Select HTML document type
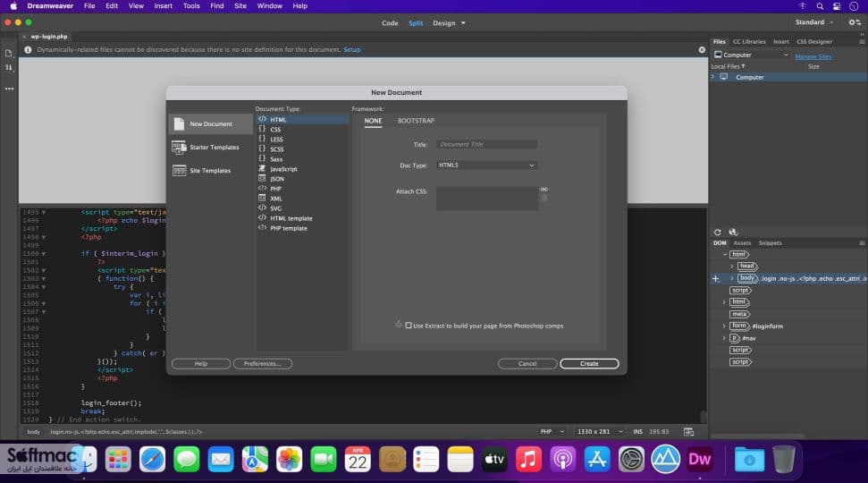868x483 pixels. pyautogui.click(x=301, y=119)
